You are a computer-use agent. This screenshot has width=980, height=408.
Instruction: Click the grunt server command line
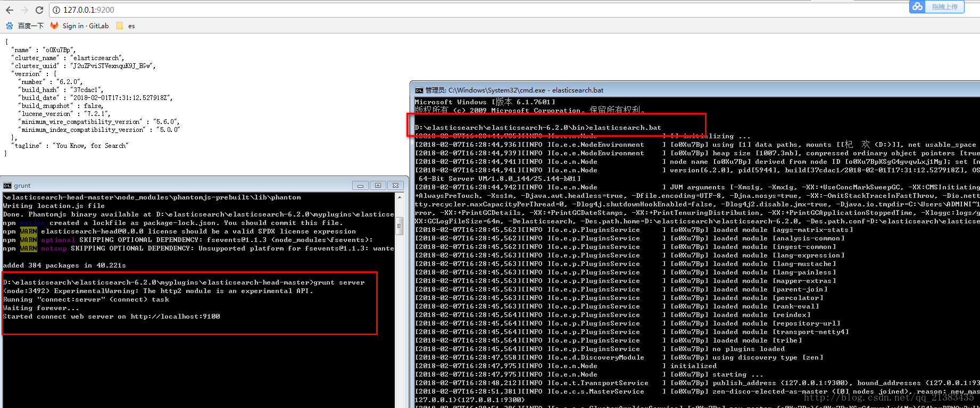(184, 282)
